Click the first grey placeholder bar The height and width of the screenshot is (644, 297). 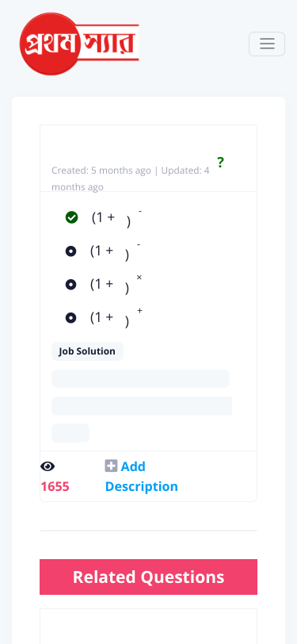pyautogui.click(x=140, y=378)
